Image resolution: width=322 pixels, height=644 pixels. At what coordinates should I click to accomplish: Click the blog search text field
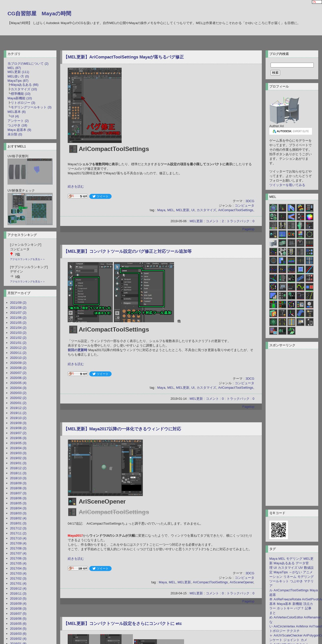(x=292, y=65)
